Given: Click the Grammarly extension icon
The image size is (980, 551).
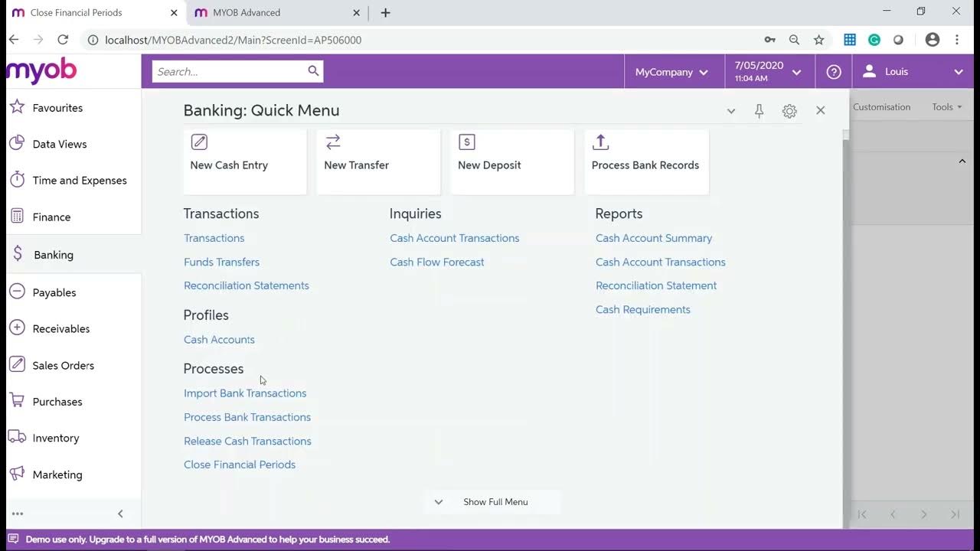Looking at the screenshot, I should point(874,40).
